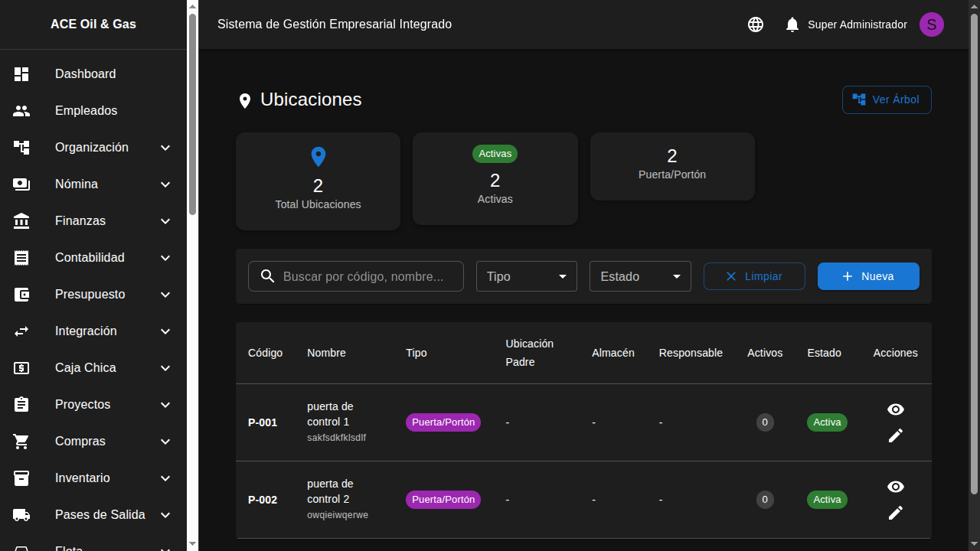Edit puerta de control 2 with the pencil icon

tap(896, 513)
